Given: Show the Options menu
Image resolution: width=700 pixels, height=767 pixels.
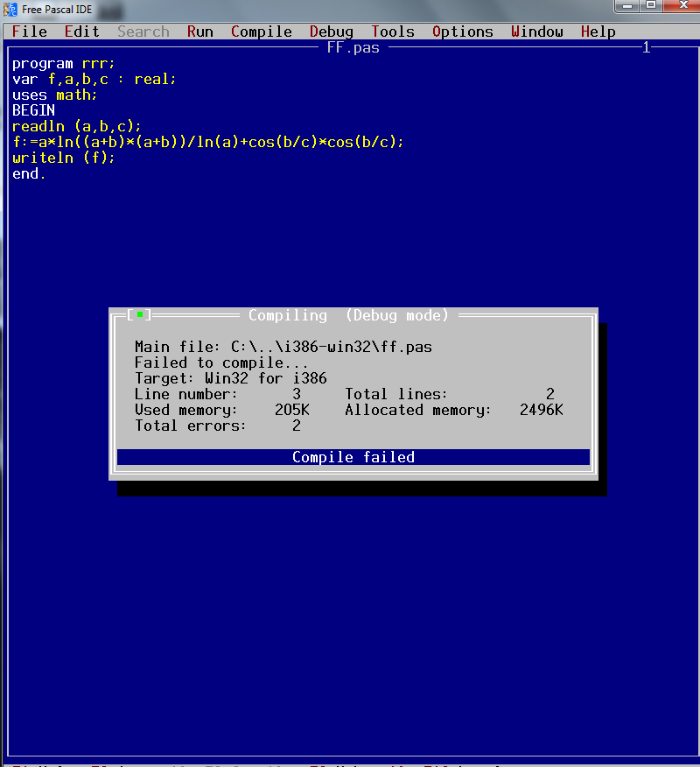Looking at the screenshot, I should coord(463,32).
